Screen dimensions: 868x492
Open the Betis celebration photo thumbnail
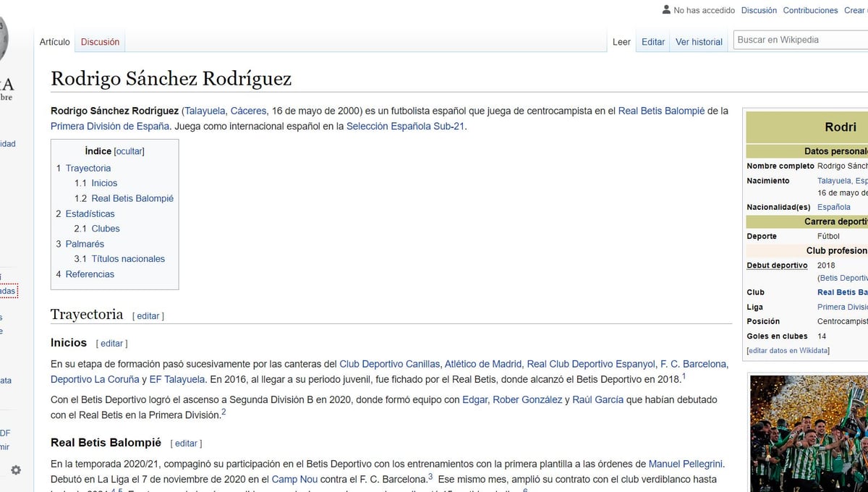click(x=808, y=433)
